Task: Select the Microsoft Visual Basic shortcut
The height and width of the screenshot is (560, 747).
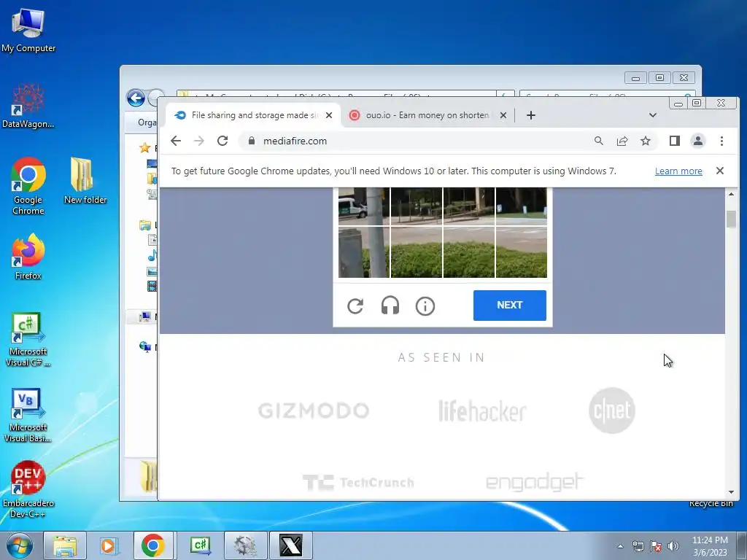Action: pyautogui.click(x=28, y=415)
